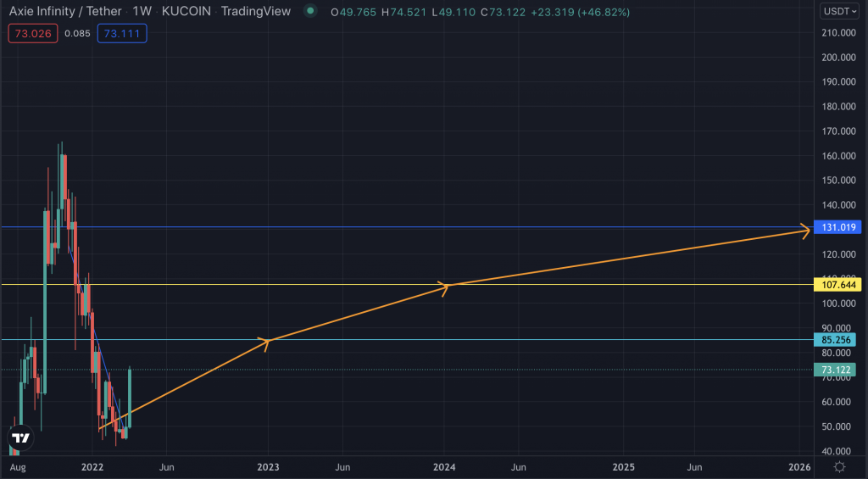The height and width of the screenshot is (479, 868).
Task: Click the green market status dot
Action: coord(310,10)
